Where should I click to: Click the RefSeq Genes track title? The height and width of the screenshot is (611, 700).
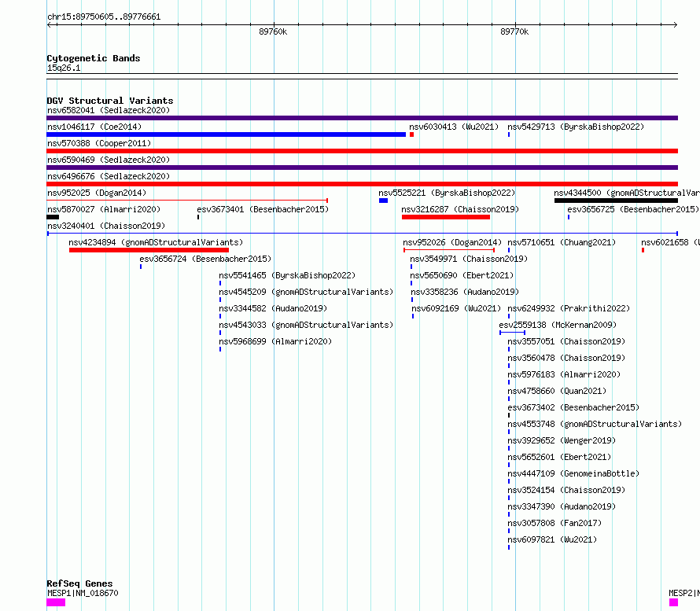pos(79,583)
